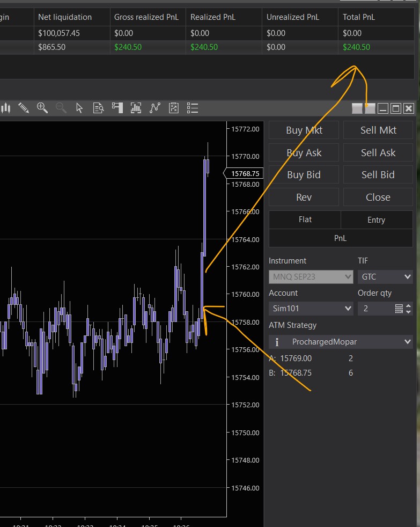Viewport: 420px width, 527px height.
Task: Switch to the cursor pointer tool
Action: point(79,108)
